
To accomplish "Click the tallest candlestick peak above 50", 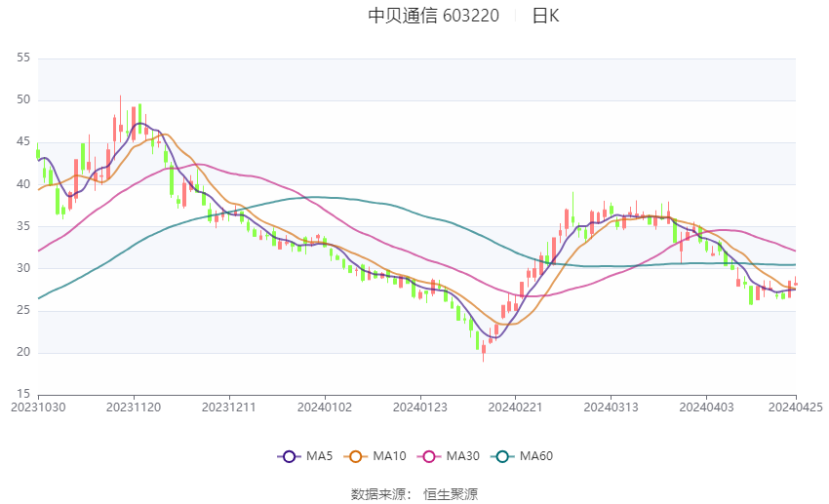I will [x=121, y=119].
